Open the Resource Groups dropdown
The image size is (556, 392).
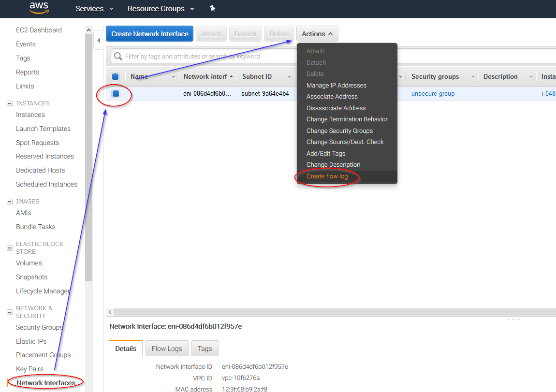point(161,9)
